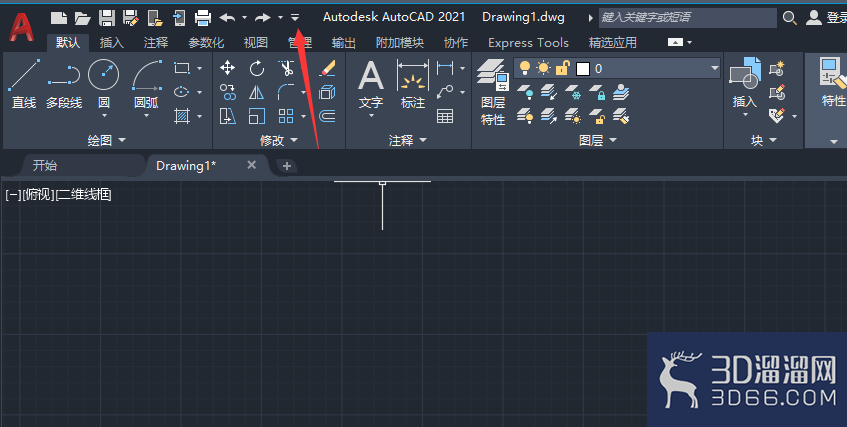847x427 pixels.
Task: Close the Drawing1 file tab
Action: point(252,165)
